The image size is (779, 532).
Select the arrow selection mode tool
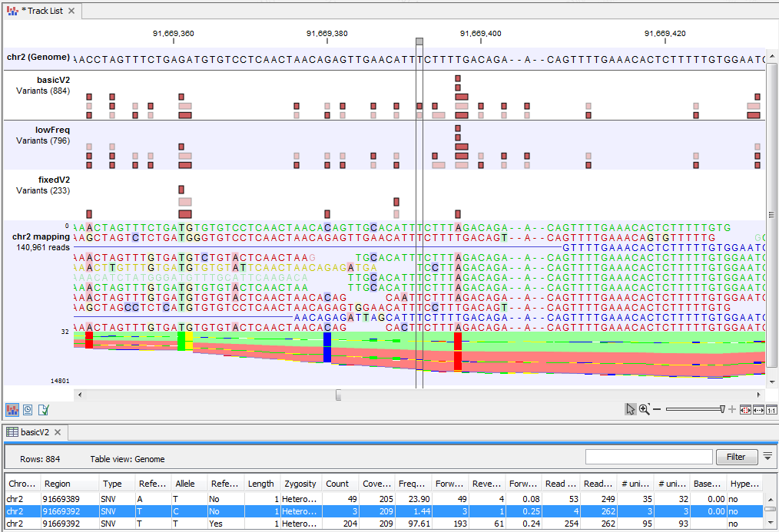click(631, 409)
